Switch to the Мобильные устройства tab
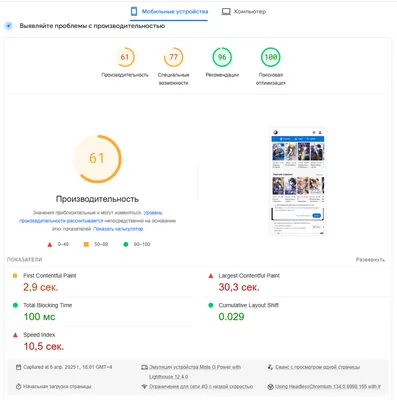This screenshot has height=400, width=397. click(x=169, y=12)
